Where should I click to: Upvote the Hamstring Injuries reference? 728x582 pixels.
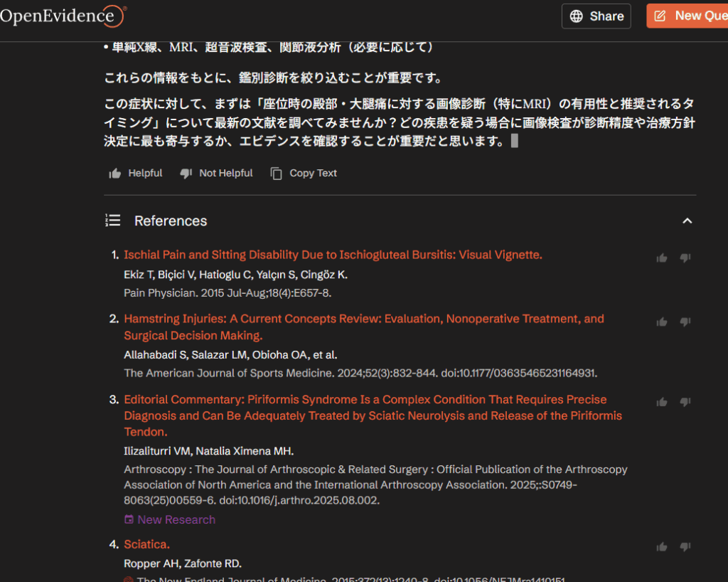pos(662,322)
